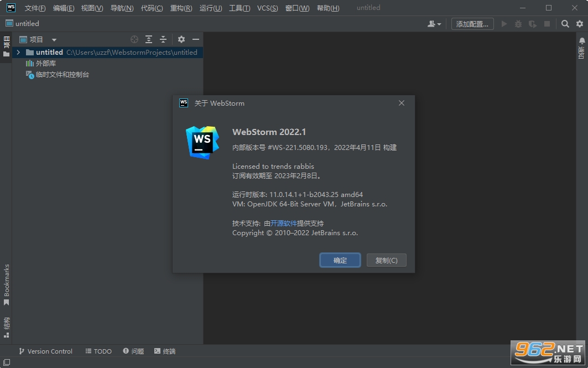Open IDE settings gear in top toolbar
The width and height of the screenshot is (588, 368).
[580, 24]
